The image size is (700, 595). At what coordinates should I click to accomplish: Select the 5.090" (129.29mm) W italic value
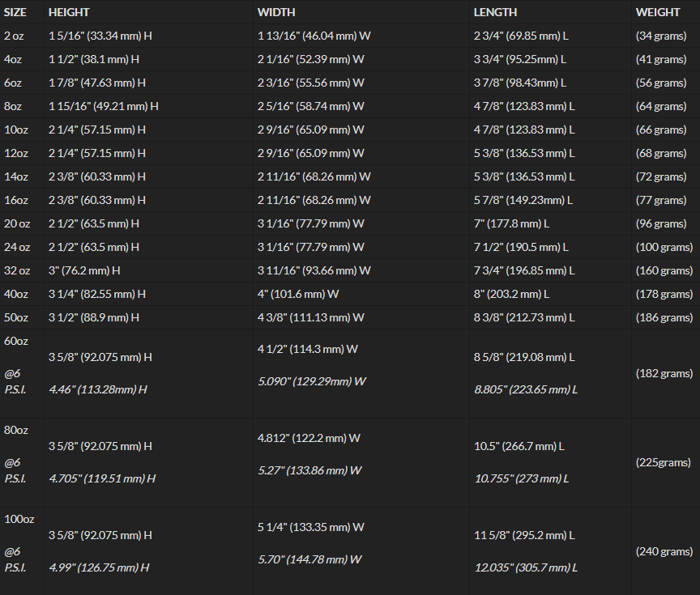pos(312,382)
